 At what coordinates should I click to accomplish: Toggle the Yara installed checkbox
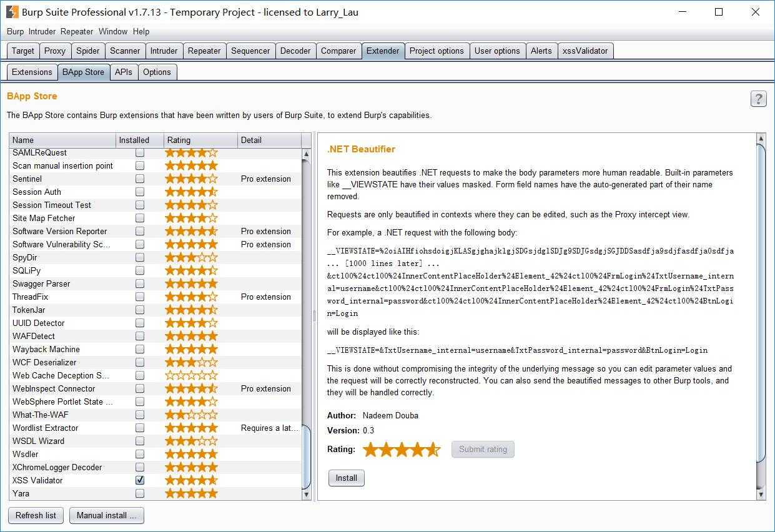140,493
